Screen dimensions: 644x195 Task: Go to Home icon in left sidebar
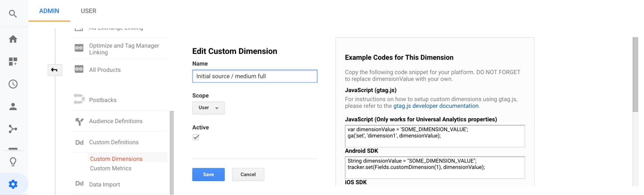13,39
